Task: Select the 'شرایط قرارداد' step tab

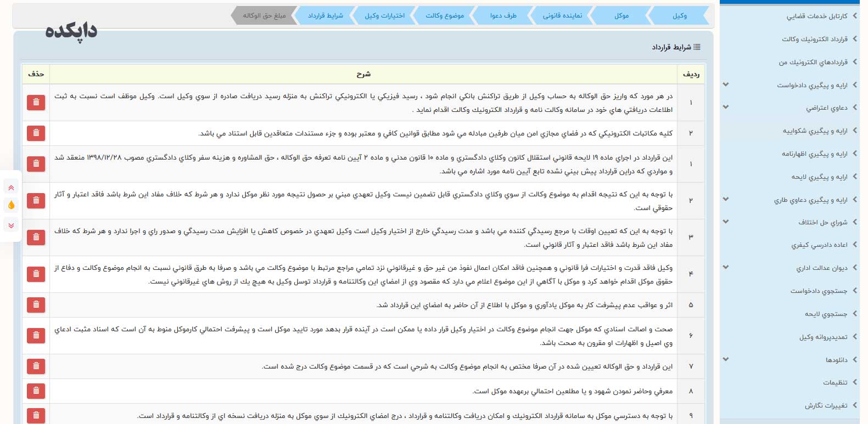Action: coord(325,15)
